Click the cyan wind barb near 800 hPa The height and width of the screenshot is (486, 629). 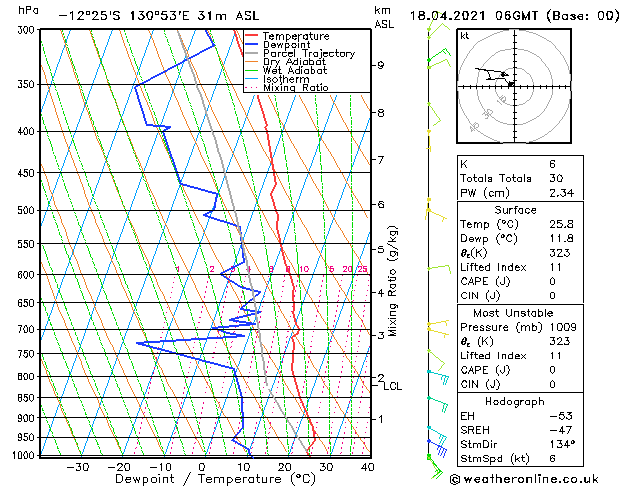pyautogui.click(x=438, y=377)
